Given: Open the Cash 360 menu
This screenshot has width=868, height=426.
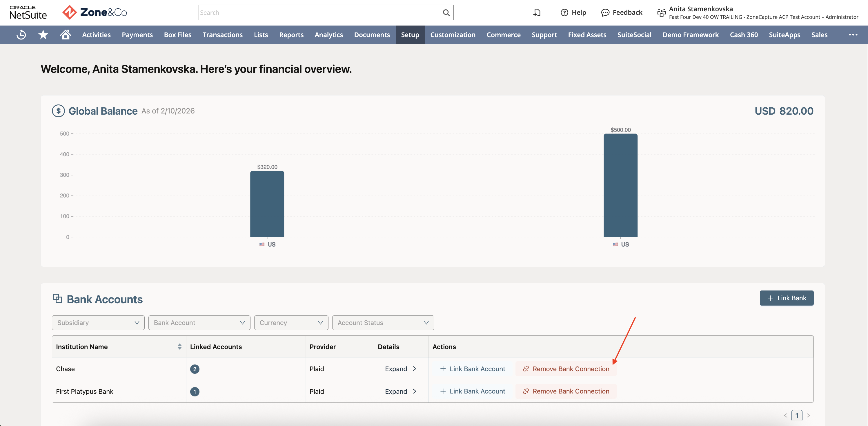Looking at the screenshot, I should pyautogui.click(x=744, y=35).
